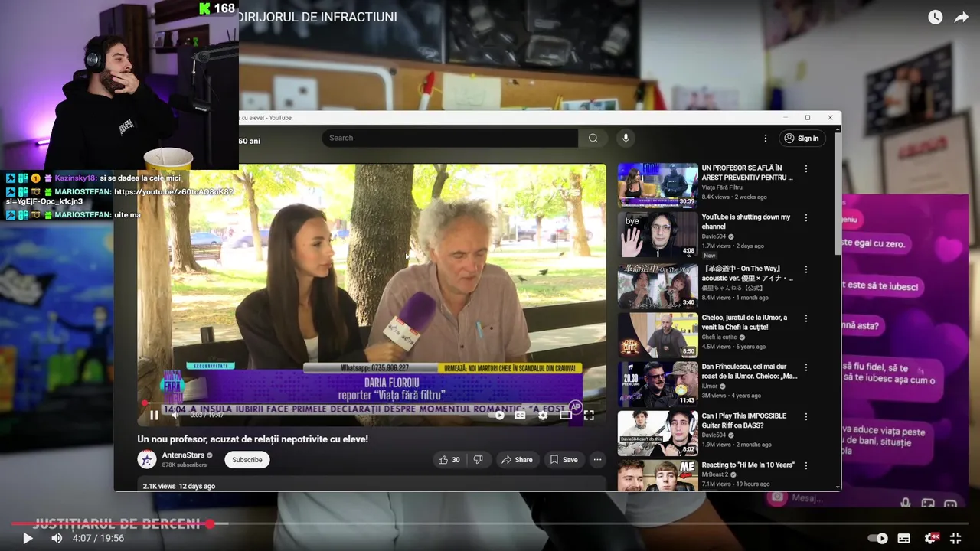Mute the main player volume speaker icon
The image size is (980, 551).
coord(57,538)
